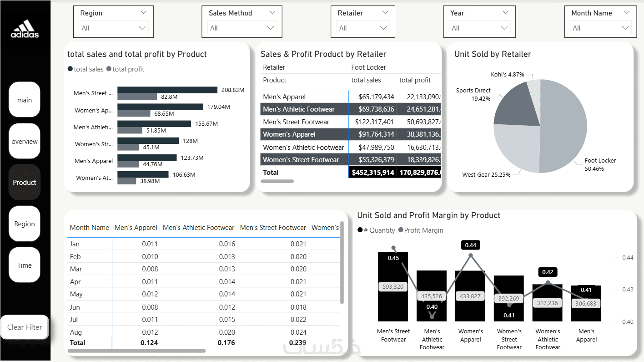The image size is (644, 362).
Task: Open the All dropdown in the Year slicer
Action: point(479,28)
